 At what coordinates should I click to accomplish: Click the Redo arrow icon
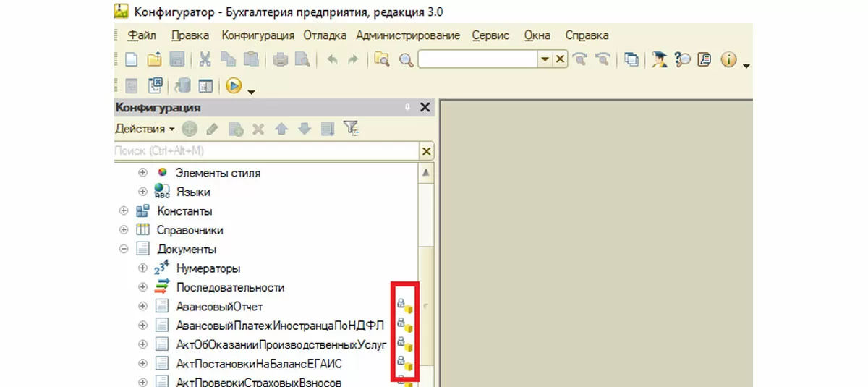point(353,60)
